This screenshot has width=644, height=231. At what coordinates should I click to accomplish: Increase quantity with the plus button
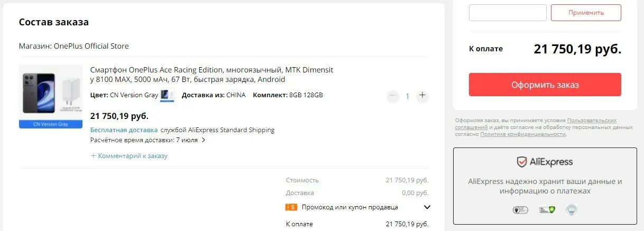422,96
